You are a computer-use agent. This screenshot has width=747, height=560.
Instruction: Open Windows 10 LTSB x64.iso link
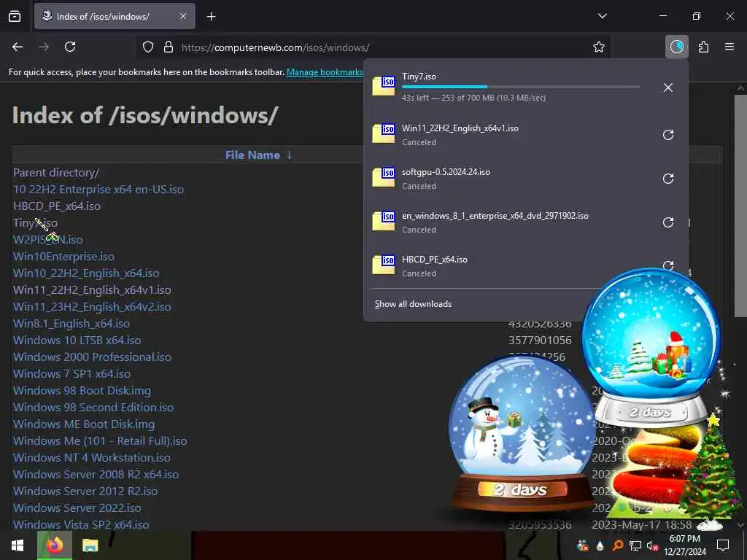(77, 340)
